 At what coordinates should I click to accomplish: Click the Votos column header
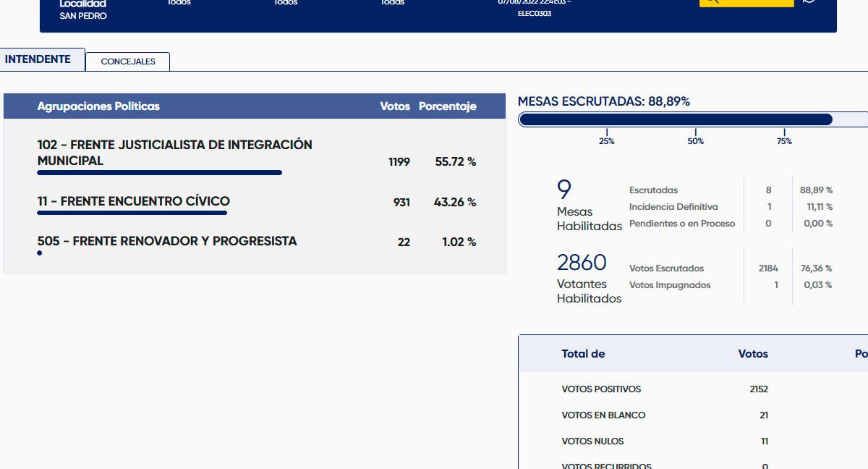[x=394, y=106]
